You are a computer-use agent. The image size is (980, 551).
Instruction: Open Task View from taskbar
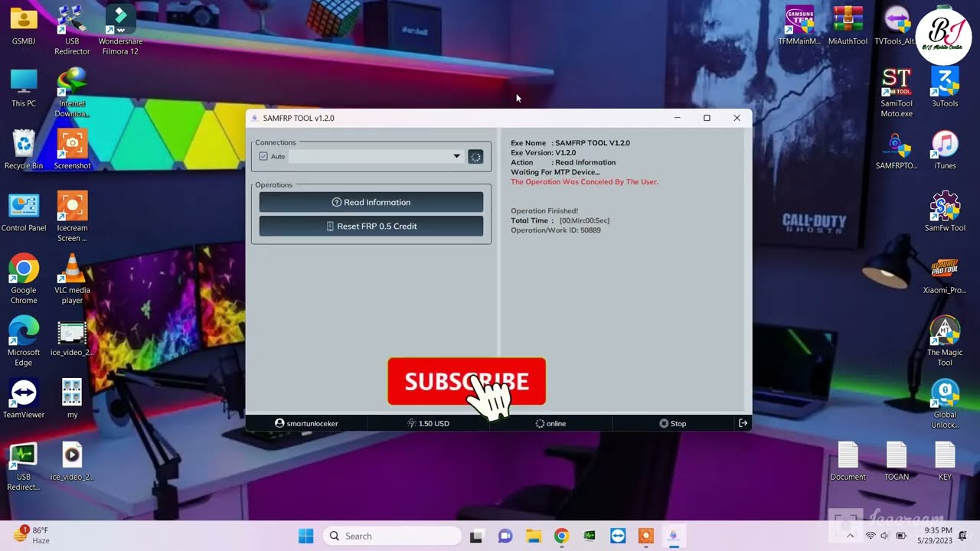pyautogui.click(x=476, y=536)
